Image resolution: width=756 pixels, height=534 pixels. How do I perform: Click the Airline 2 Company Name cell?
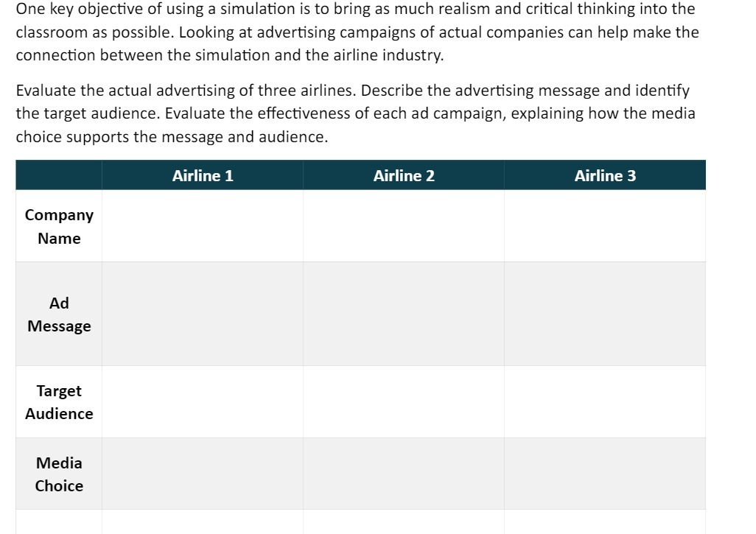point(404,226)
